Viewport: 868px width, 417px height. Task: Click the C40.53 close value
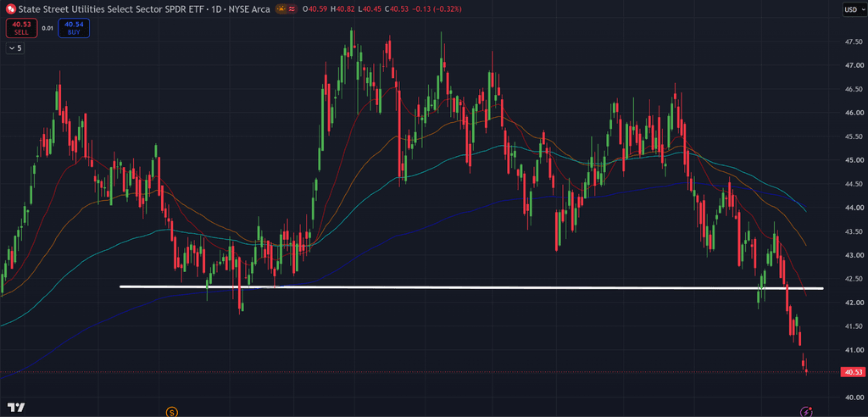click(395, 9)
